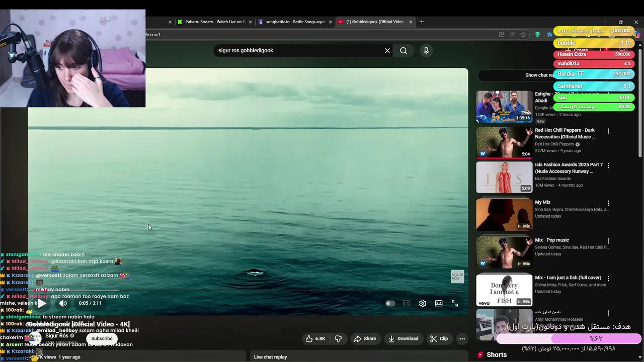Viewport: 644px width, 362px height.
Task: Subscribe to Sigur Rós channel
Action: click(102, 338)
